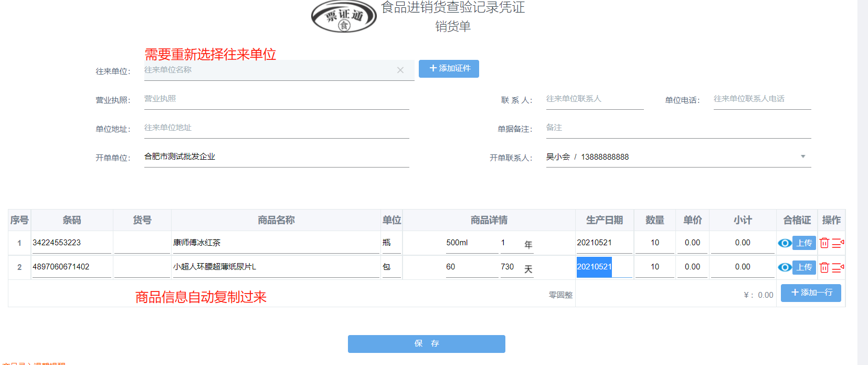The image size is (868, 365).
Task: Clear the 往来单位名称 field with the X
Action: coord(400,70)
